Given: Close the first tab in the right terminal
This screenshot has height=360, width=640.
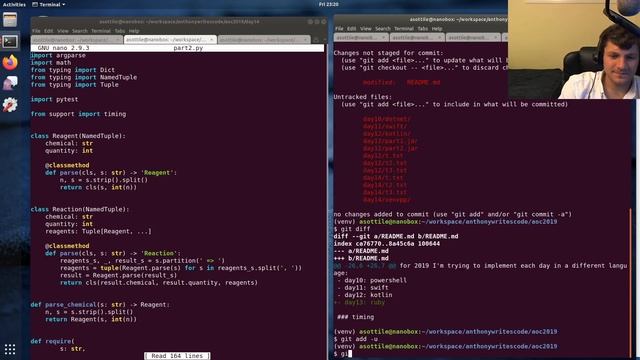Looking at the screenshot, I should pos(383,37).
